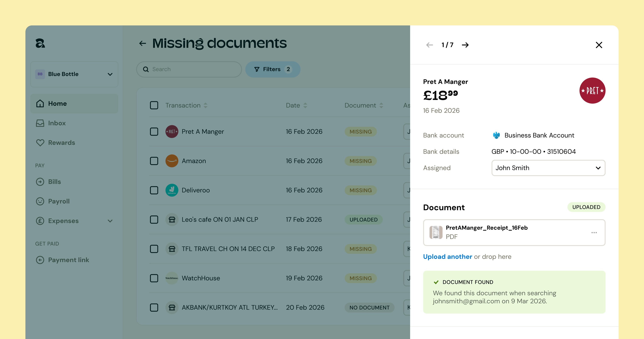Open three-dot menu on PretAManger receipt
644x339 pixels.
(594, 232)
